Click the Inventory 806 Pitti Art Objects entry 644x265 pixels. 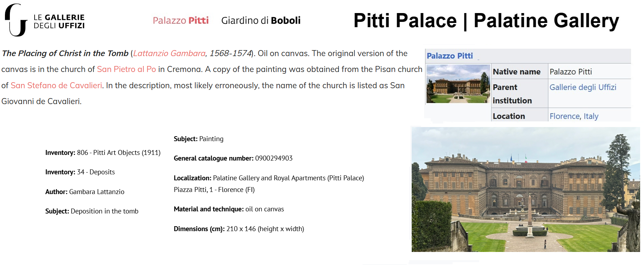103,152
